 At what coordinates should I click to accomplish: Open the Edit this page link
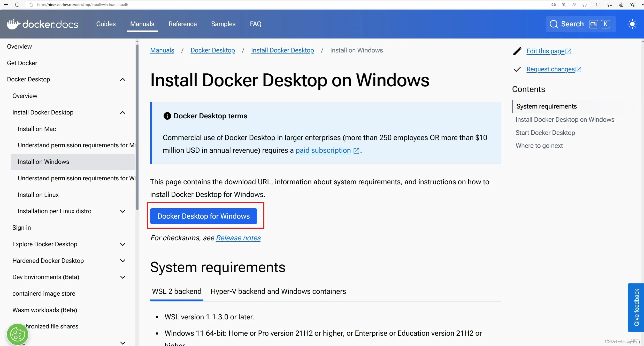coord(549,51)
